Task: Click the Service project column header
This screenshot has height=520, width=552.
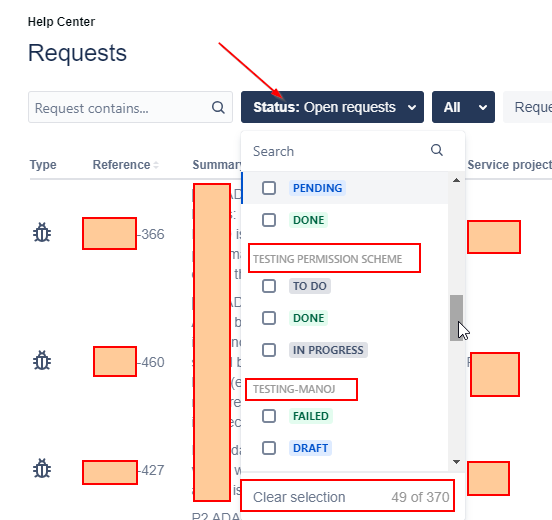Action: pos(509,165)
